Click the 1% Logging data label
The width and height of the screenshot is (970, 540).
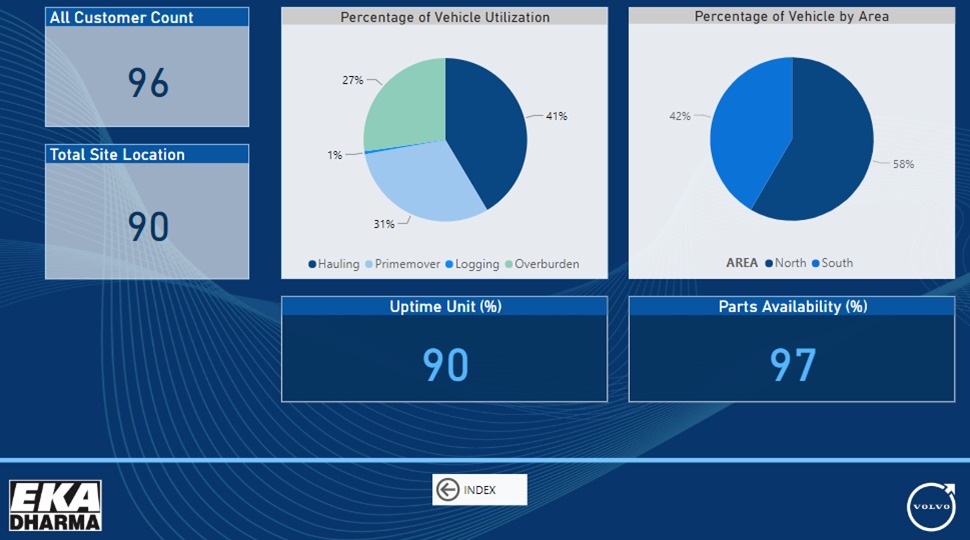(335, 155)
